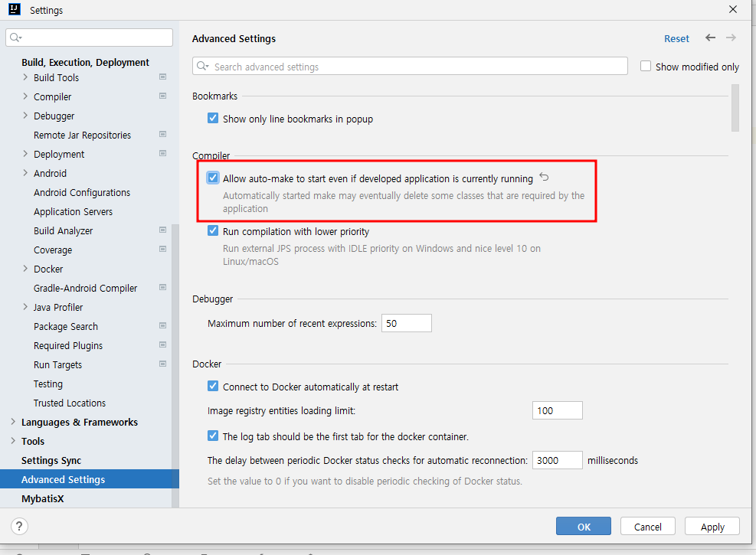Click the back navigation arrow

point(710,38)
